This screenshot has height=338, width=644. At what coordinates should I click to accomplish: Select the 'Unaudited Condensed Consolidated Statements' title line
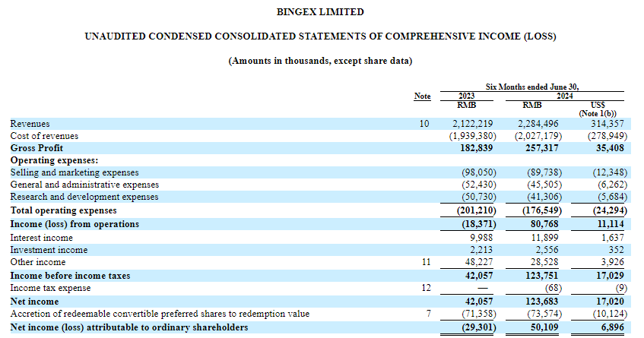pos(320,36)
